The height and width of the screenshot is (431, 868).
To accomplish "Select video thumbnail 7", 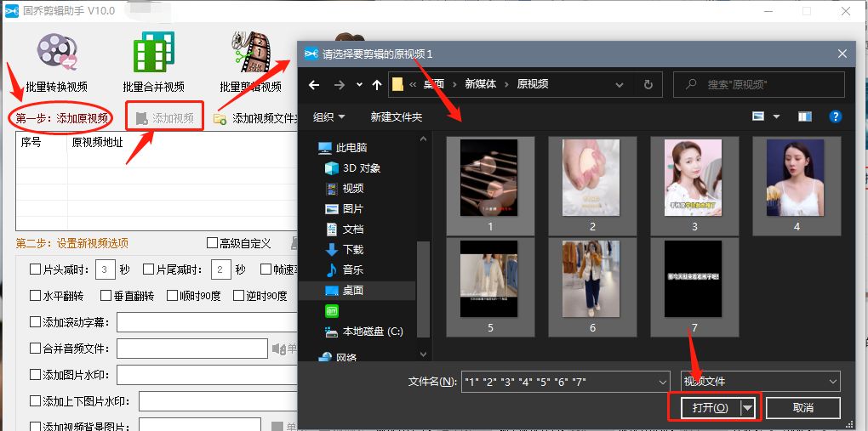I will (694, 286).
